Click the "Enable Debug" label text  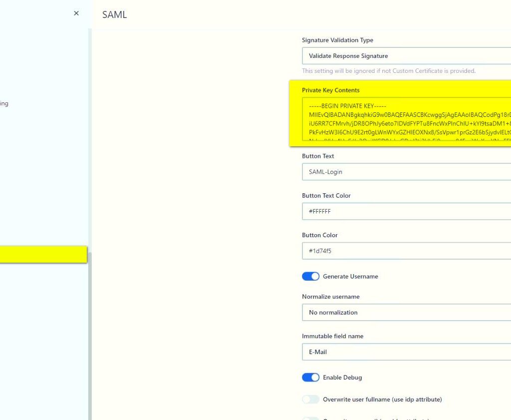tap(342, 378)
